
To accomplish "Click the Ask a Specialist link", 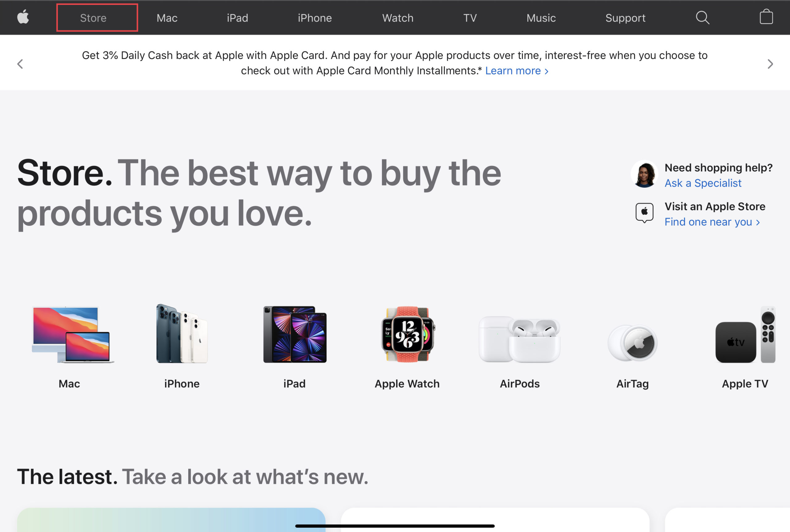I will (703, 183).
